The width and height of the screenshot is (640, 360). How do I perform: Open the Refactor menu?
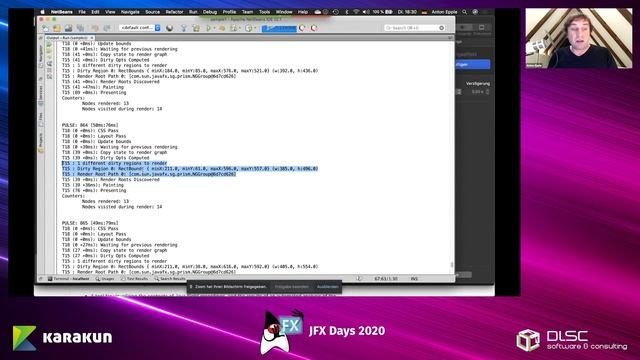[174, 12]
